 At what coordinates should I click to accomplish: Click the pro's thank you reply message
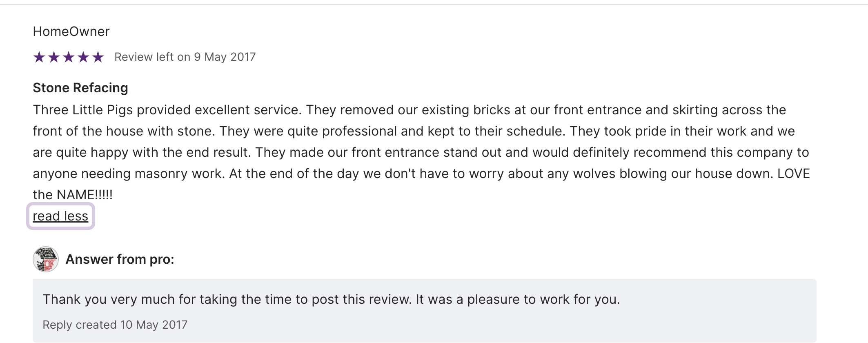pos(331,299)
